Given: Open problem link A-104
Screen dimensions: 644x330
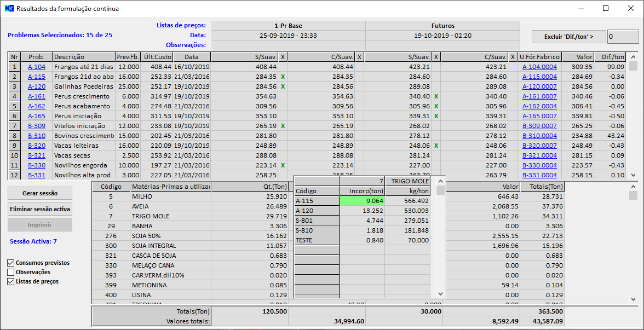Looking at the screenshot, I should 37,67.
